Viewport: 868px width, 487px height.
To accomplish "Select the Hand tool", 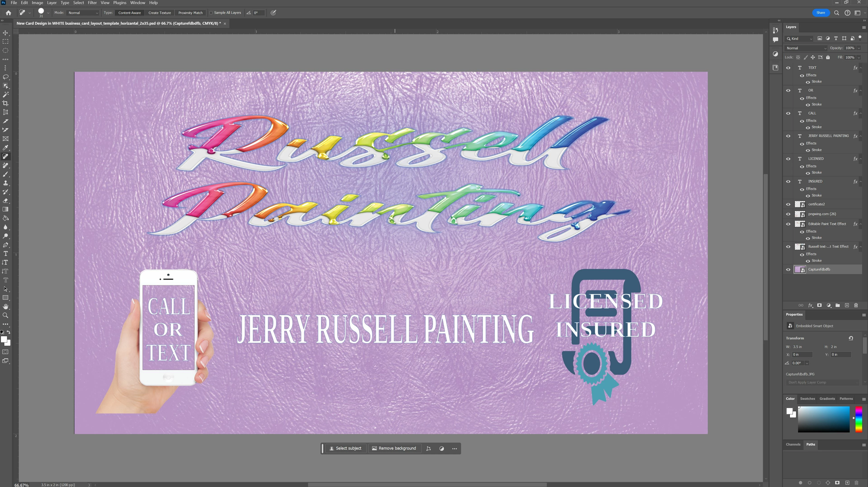I will (5, 306).
